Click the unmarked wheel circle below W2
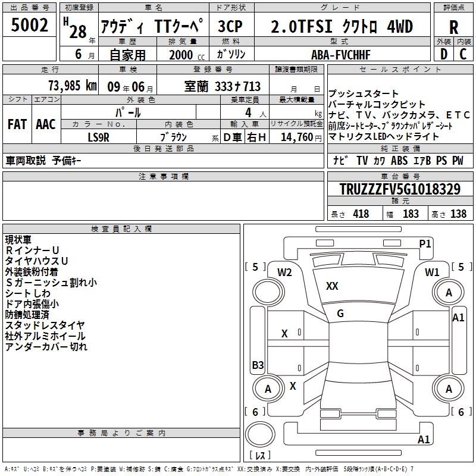 (x=268, y=293)
